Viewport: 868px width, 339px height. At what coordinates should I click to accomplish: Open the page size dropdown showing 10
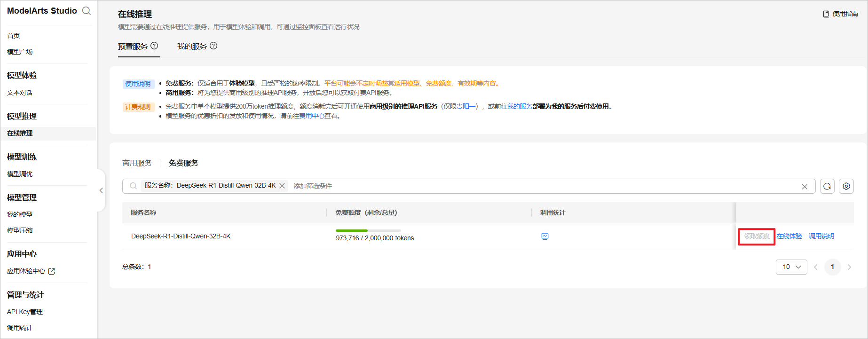pos(791,267)
